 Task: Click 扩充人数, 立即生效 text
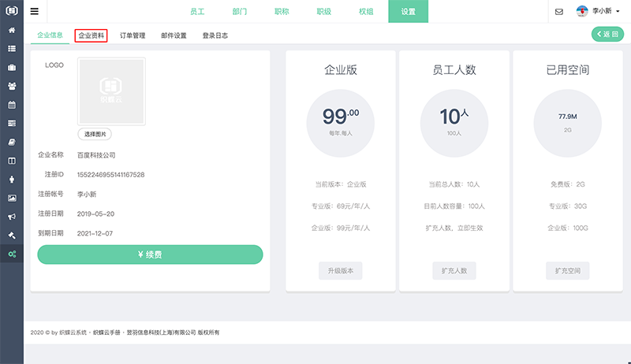coord(454,228)
